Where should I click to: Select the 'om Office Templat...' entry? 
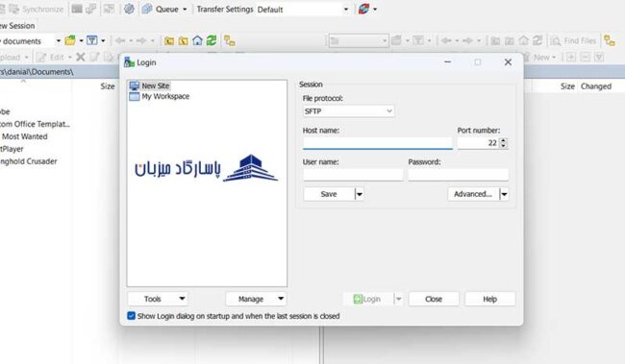tap(35, 124)
